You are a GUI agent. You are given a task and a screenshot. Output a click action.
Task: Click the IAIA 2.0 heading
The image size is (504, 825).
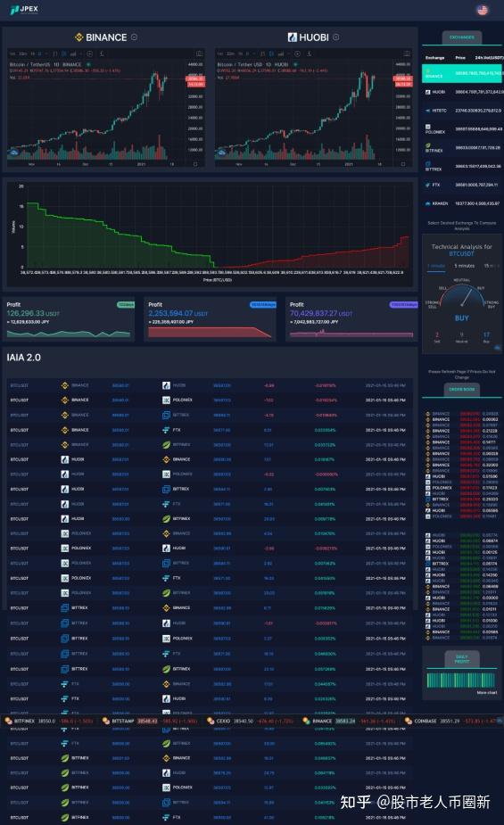(x=24, y=358)
